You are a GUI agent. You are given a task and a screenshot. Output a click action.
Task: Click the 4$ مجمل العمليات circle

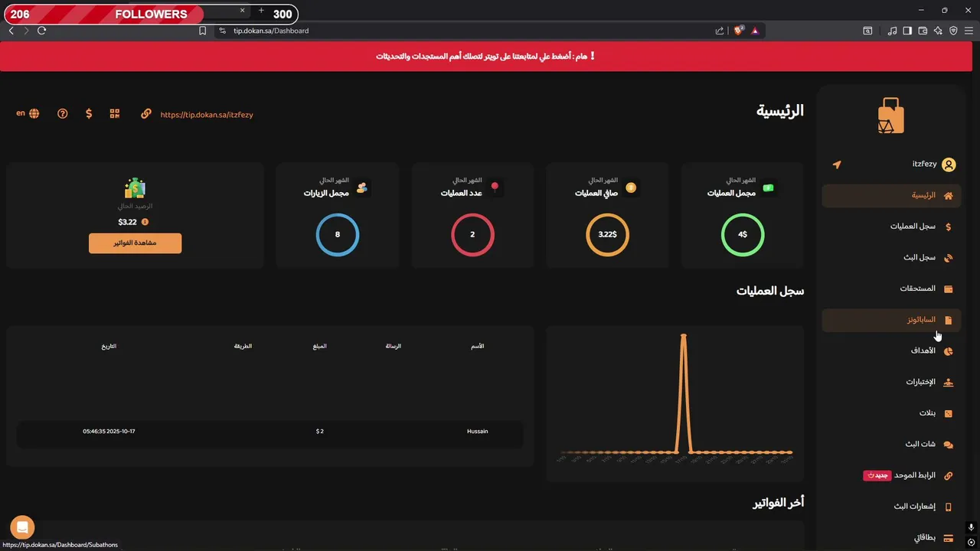point(743,234)
